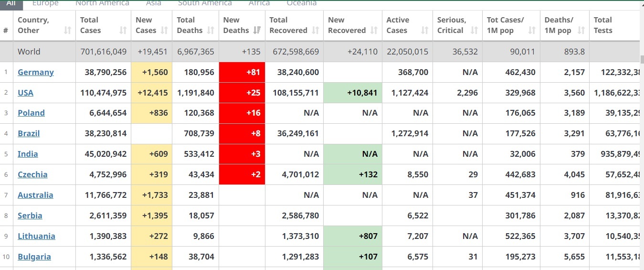Sort table by Country column sort icon
The width and height of the screenshot is (644, 270).
67,31
